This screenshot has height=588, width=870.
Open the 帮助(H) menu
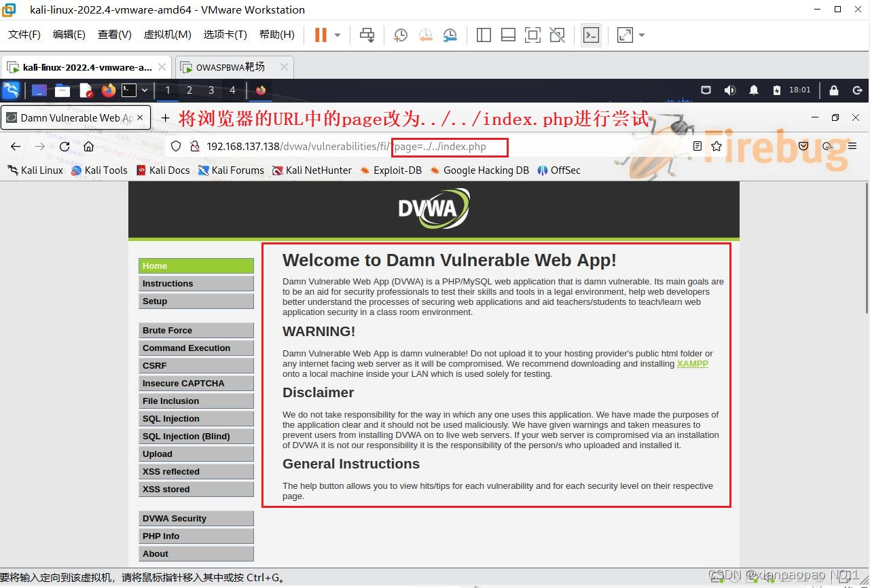coord(276,35)
